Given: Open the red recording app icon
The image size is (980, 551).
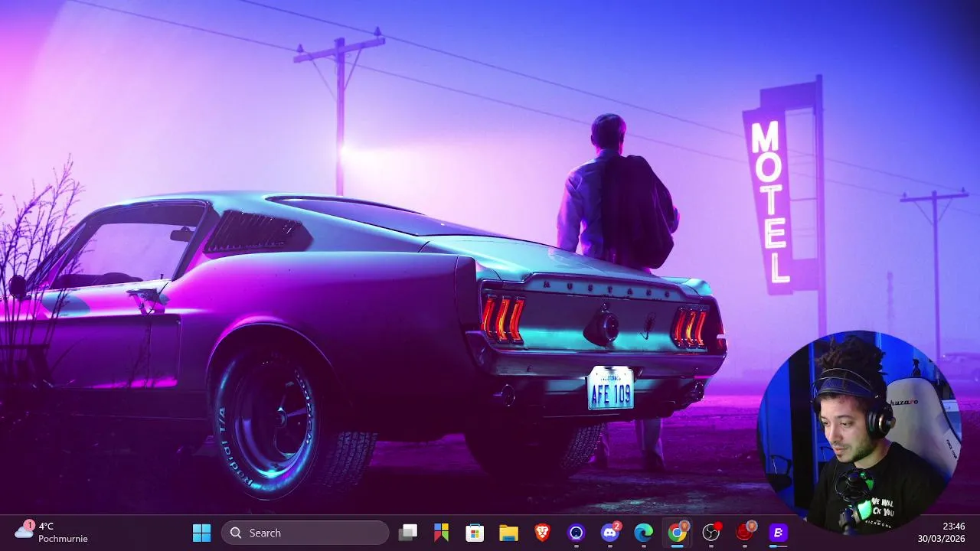Looking at the screenshot, I should click(x=745, y=533).
